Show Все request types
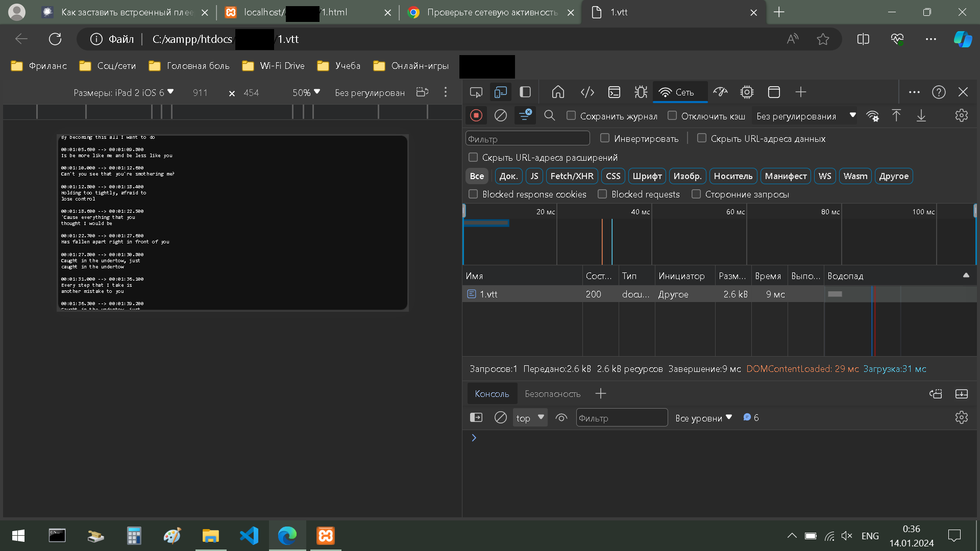Viewport: 980px width, 551px height. point(477,176)
